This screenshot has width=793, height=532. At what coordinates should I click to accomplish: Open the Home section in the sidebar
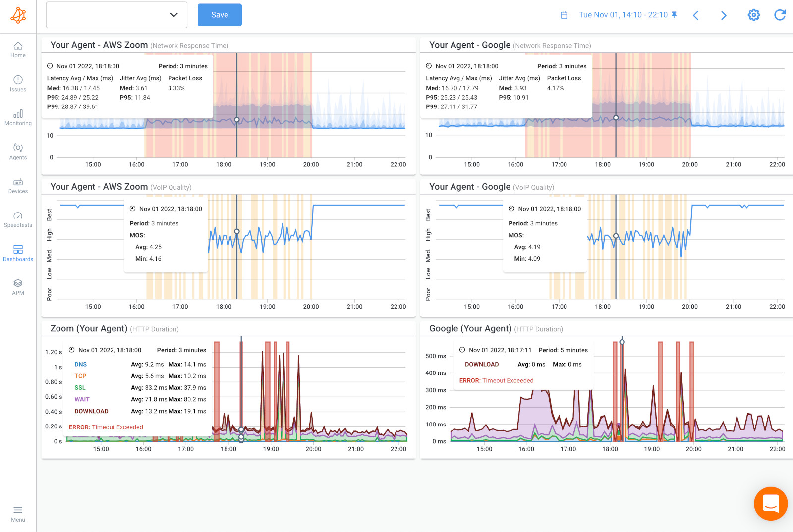pos(18,50)
